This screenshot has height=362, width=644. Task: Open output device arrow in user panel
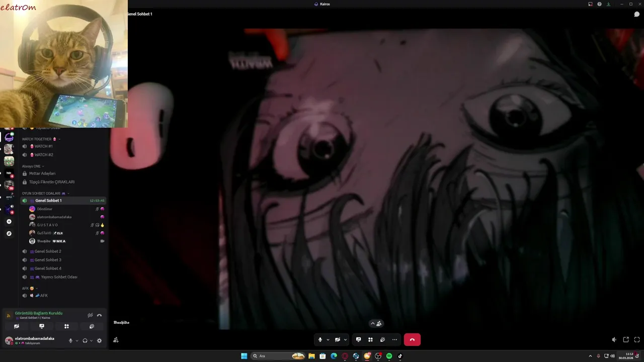click(91, 340)
